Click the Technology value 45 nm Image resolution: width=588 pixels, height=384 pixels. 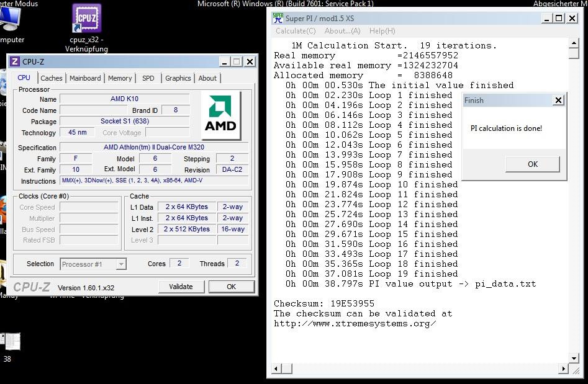77,132
